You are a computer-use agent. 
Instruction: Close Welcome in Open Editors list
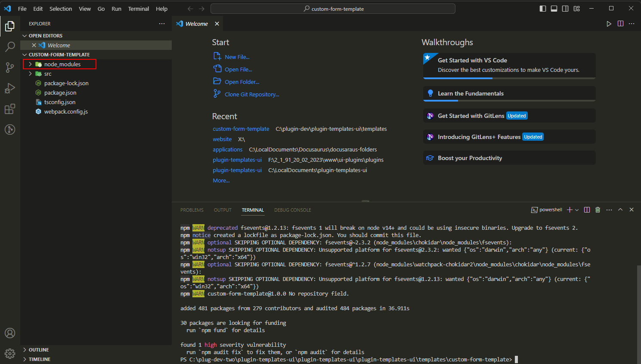[x=34, y=45]
